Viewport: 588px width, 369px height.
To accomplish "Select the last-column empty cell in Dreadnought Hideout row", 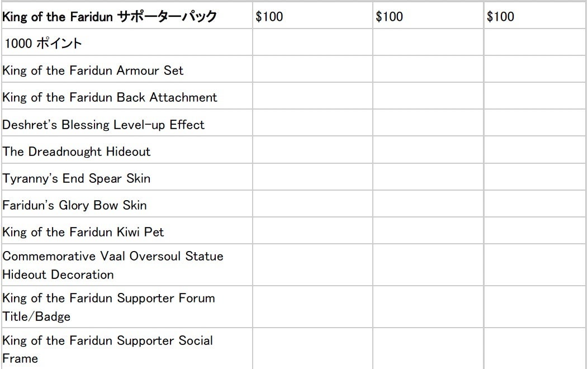I will 535,152.
